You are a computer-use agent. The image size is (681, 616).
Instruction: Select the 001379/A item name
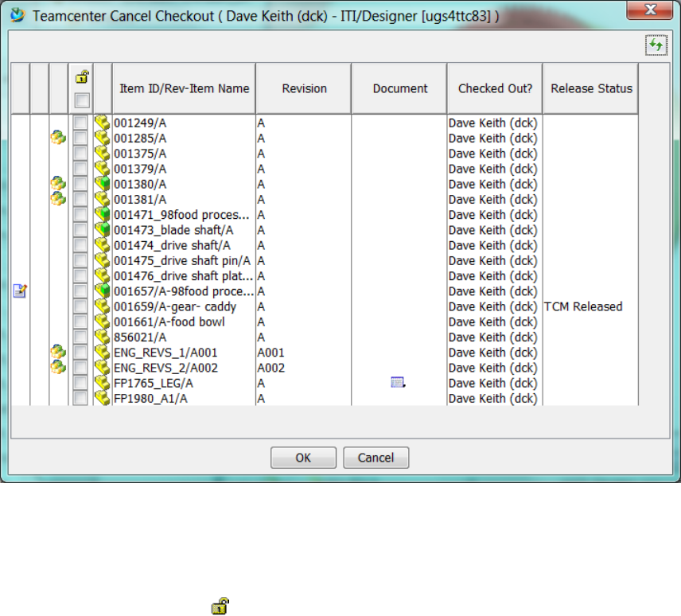point(140,169)
